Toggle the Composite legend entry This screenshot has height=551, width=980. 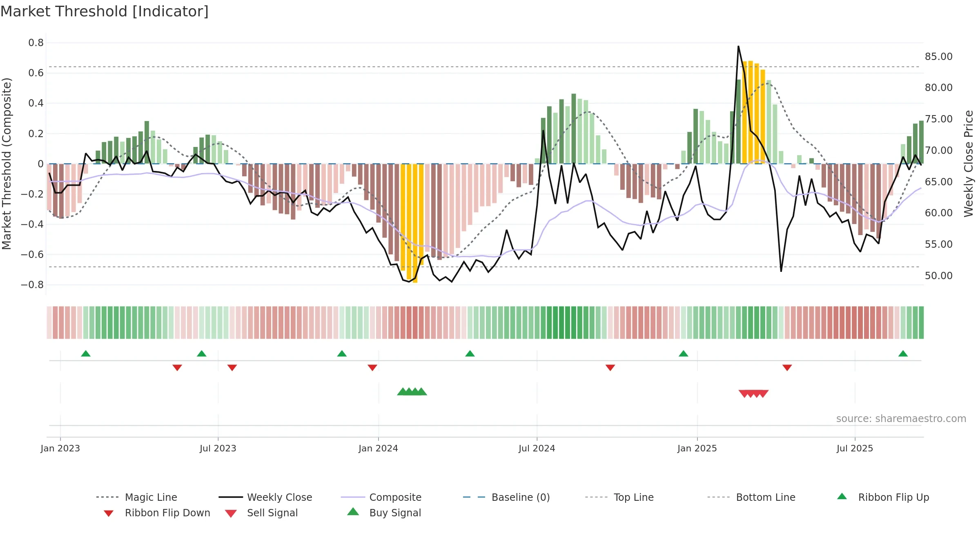[x=381, y=497]
